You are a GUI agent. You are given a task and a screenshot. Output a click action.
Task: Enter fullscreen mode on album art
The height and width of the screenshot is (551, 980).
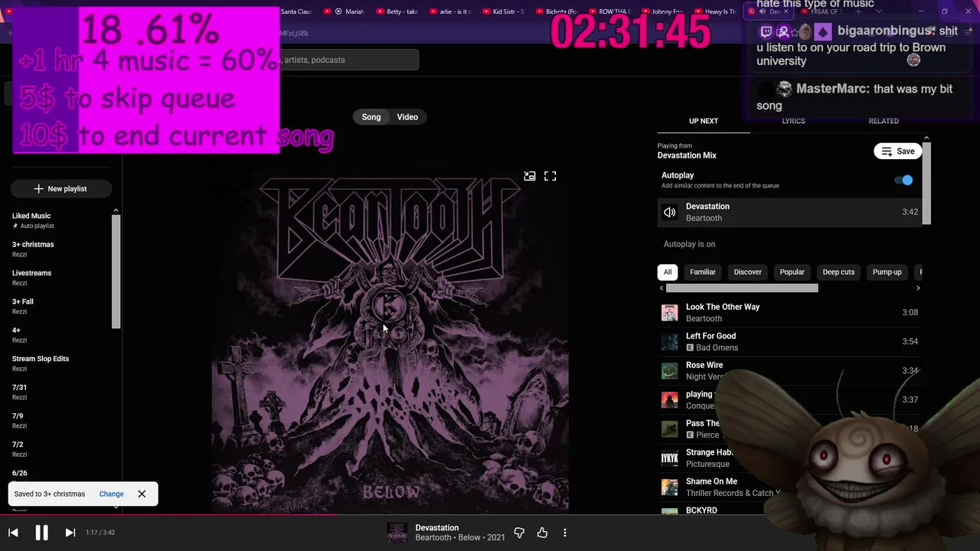coord(550,176)
